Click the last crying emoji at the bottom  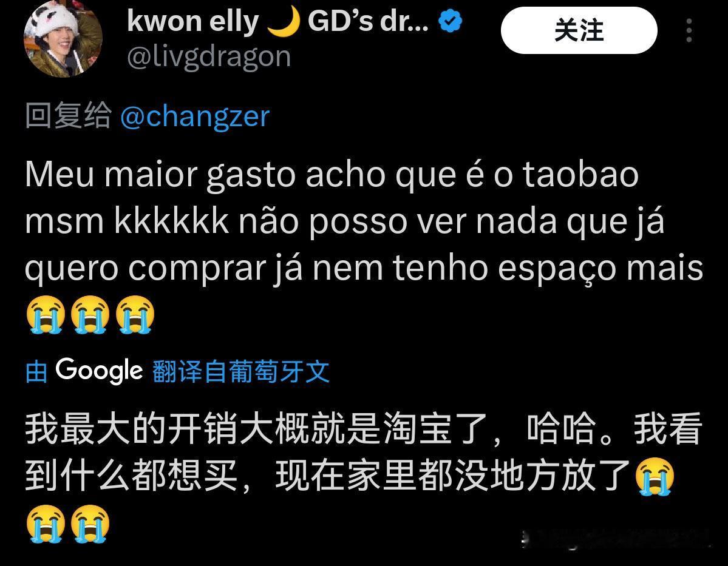(90, 524)
